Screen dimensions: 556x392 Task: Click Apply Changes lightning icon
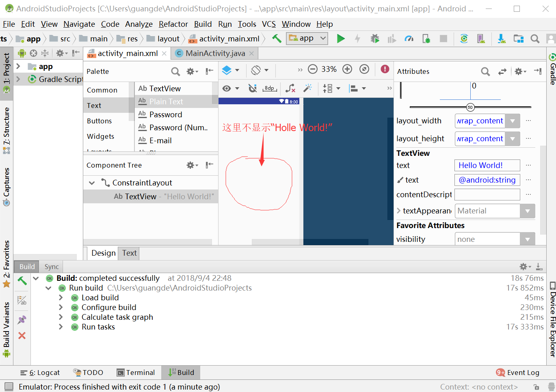357,39
